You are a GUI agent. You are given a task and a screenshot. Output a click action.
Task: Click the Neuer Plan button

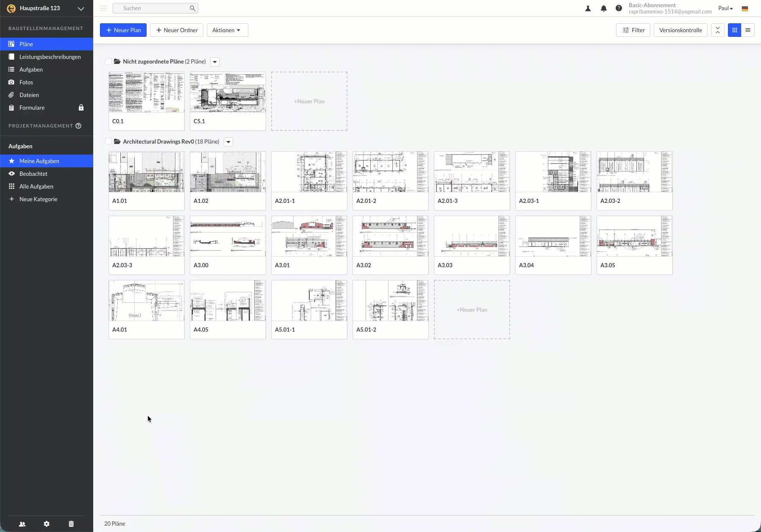pos(123,30)
